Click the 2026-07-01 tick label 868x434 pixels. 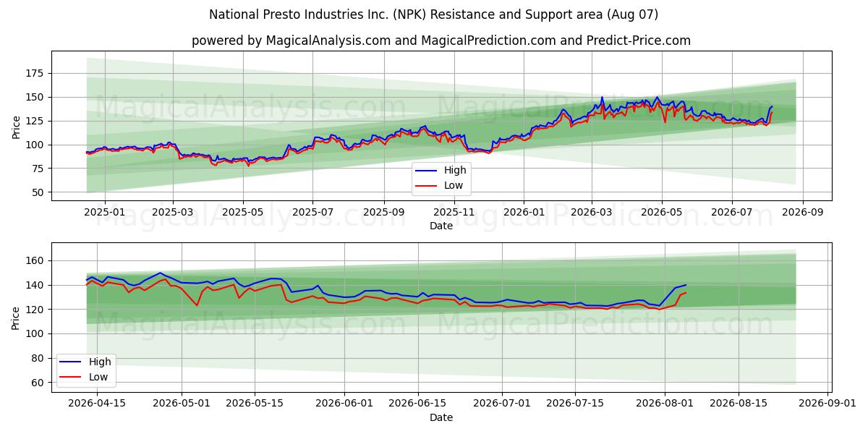(502, 404)
